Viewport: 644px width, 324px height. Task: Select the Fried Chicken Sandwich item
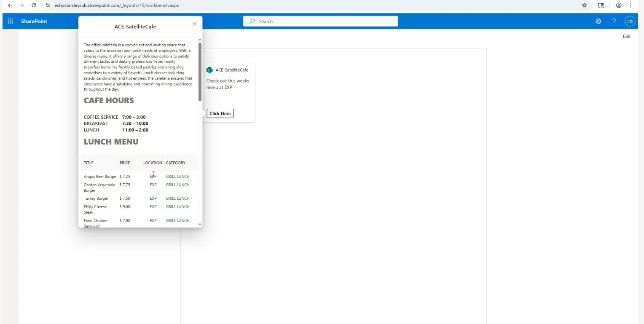96,223
